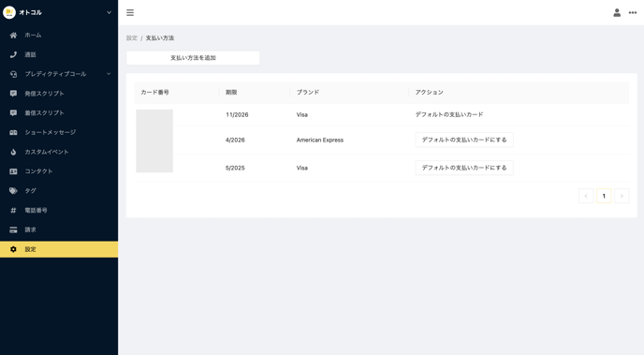Select the highlighted 設定 menu entry
This screenshot has width=644, height=355.
[59, 249]
